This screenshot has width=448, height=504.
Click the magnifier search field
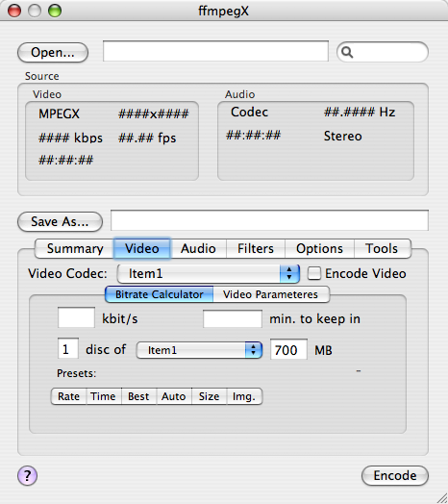point(383,52)
